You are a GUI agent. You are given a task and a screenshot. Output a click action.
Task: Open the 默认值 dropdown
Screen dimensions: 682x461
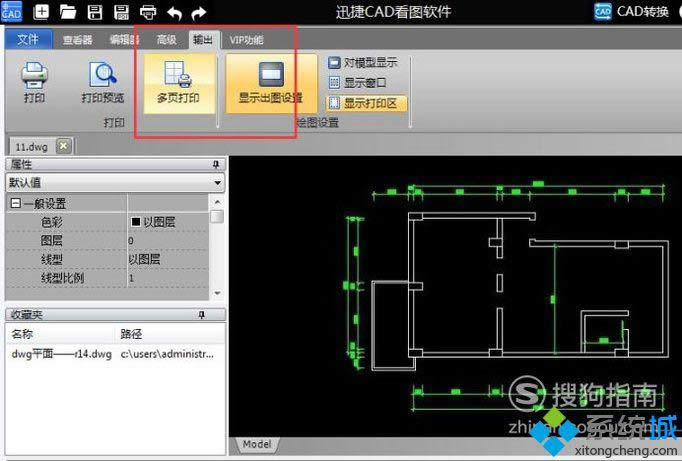(115, 183)
